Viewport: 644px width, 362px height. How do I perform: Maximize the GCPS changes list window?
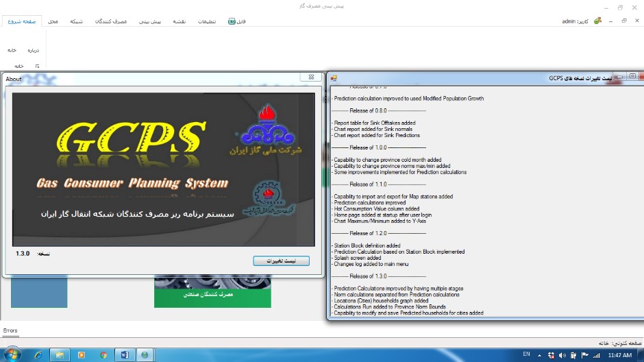click(632, 76)
